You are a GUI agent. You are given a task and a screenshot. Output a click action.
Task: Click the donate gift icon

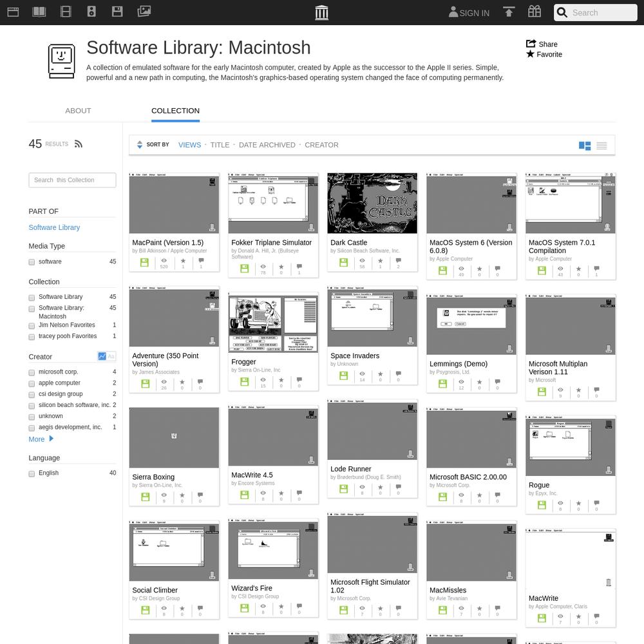(x=535, y=12)
